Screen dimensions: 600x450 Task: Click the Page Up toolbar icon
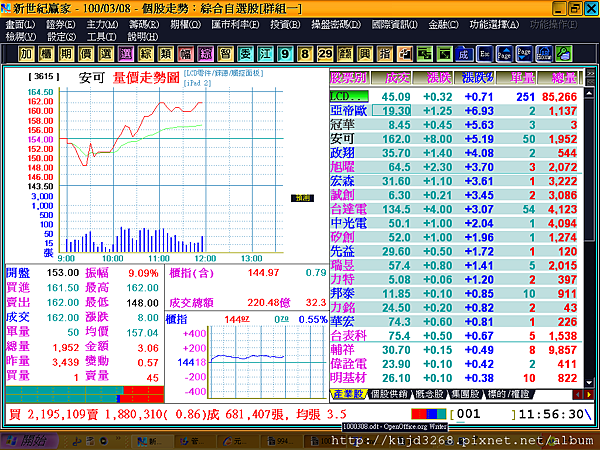(x=504, y=54)
